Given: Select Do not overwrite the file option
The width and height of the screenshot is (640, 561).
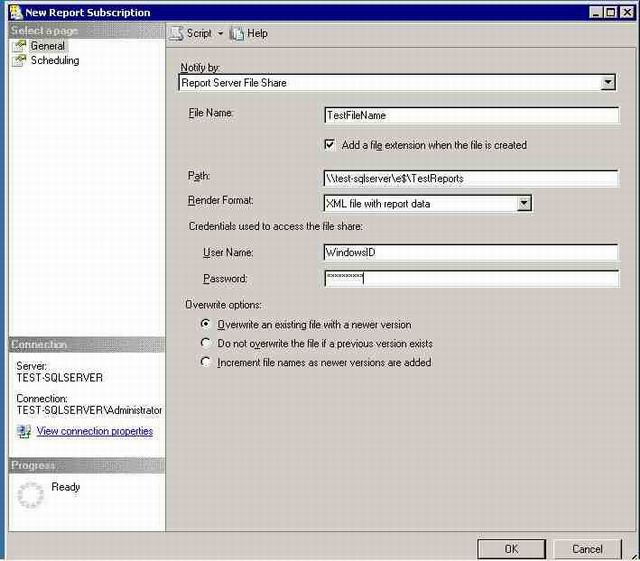Looking at the screenshot, I should 206,343.
